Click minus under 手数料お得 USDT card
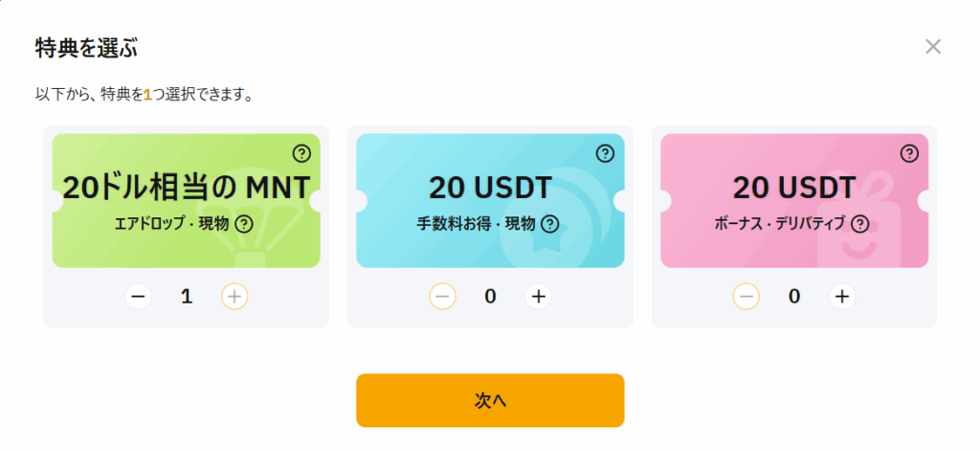This screenshot has height=450, width=980. pyautogui.click(x=442, y=296)
